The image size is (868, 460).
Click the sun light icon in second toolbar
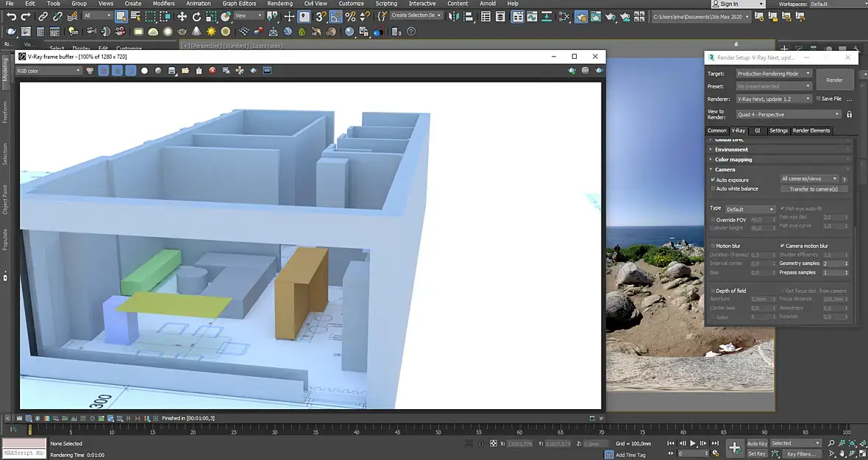pyautogui.click(x=211, y=32)
